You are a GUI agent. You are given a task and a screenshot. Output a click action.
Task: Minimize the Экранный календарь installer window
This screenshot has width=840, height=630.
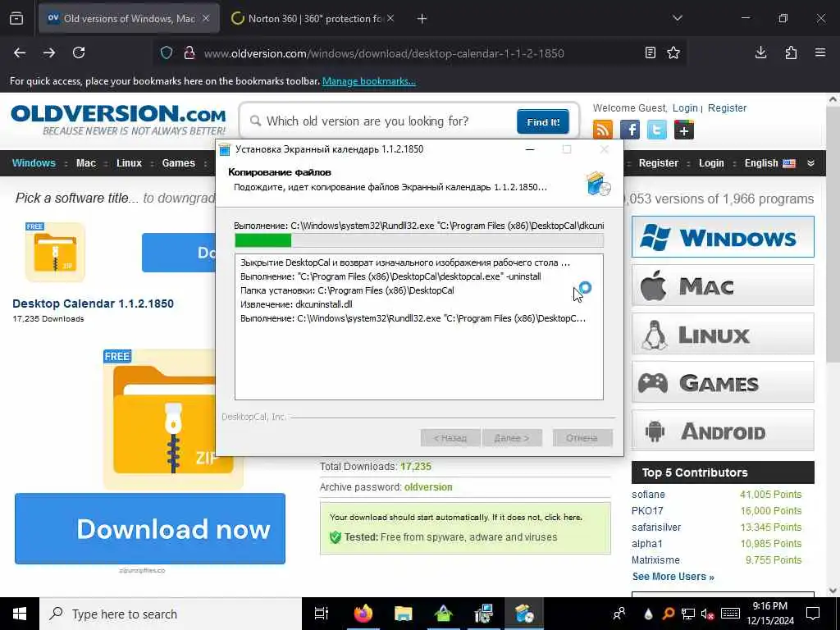(530, 149)
